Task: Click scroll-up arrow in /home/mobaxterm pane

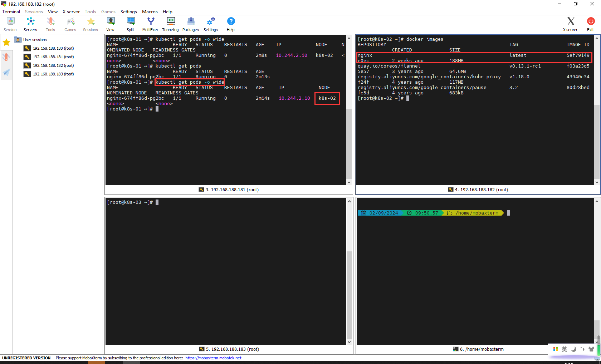Action: point(597,202)
